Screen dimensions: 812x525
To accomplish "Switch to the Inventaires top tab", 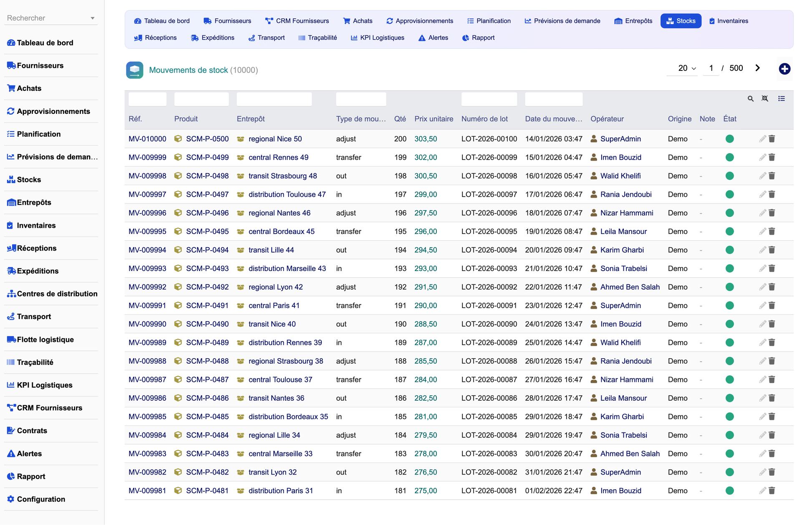I will pos(729,21).
